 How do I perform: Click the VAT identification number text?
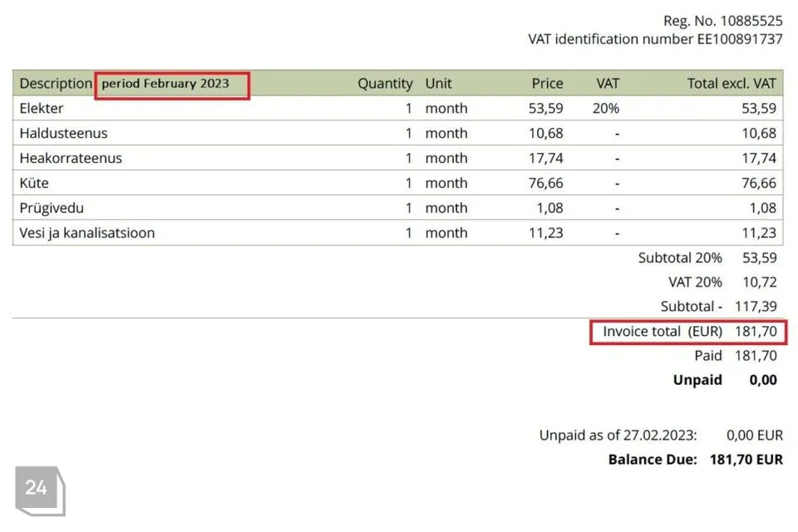pyautogui.click(x=655, y=39)
